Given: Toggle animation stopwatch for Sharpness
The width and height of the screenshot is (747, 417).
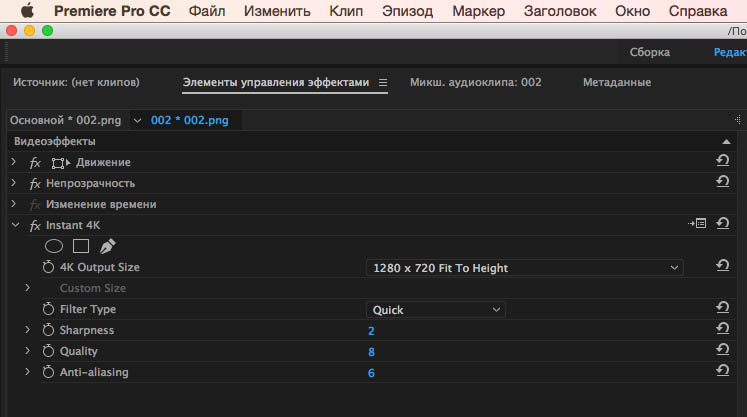Looking at the screenshot, I should [48, 330].
